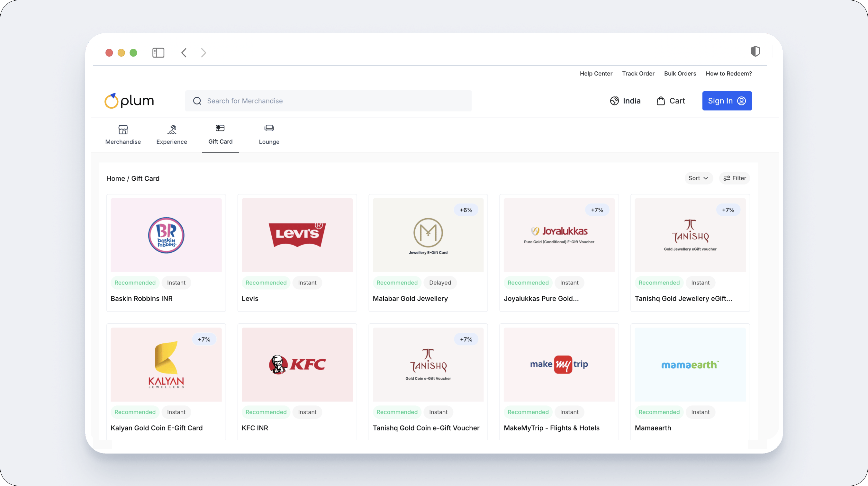Open the privacy shield icon
The height and width of the screenshot is (486, 868).
pyautogui.click(x=755, y=51)
